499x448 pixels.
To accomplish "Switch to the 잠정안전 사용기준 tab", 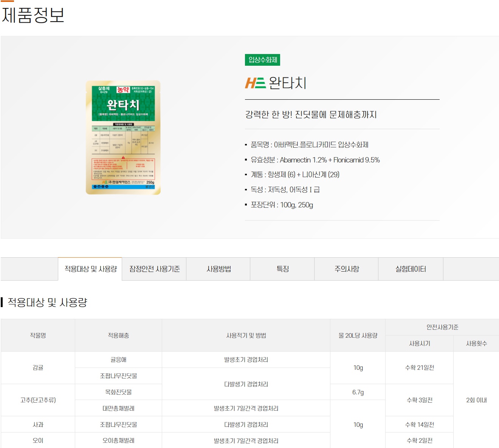I will tap(154, 269).
